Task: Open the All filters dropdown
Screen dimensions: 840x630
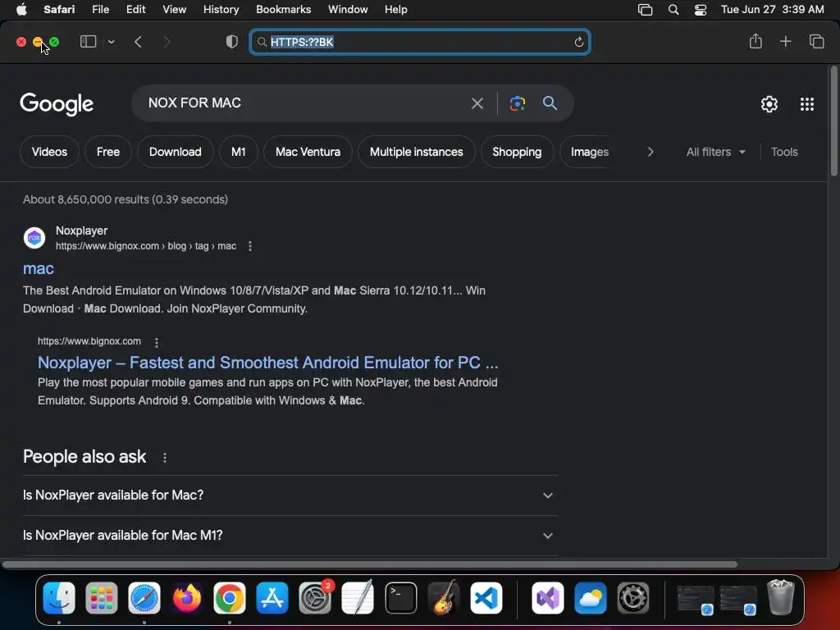Action: pos(715,152)
